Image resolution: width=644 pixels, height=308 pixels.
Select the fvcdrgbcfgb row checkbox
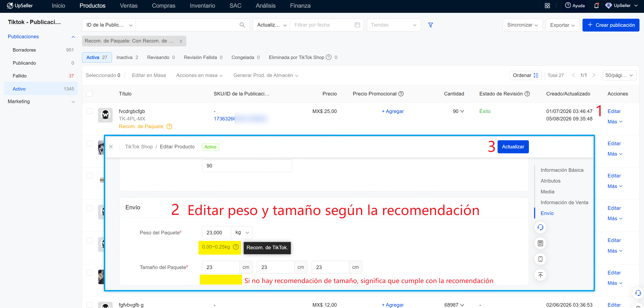[x=89, y=111]
